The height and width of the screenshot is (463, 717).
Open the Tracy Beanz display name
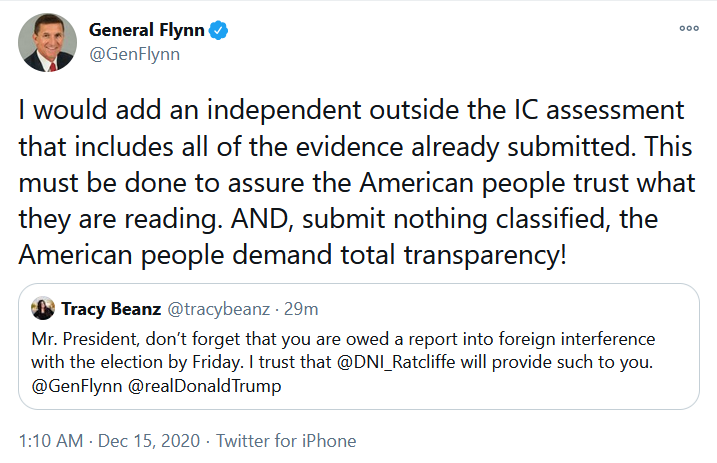(111, 309)
